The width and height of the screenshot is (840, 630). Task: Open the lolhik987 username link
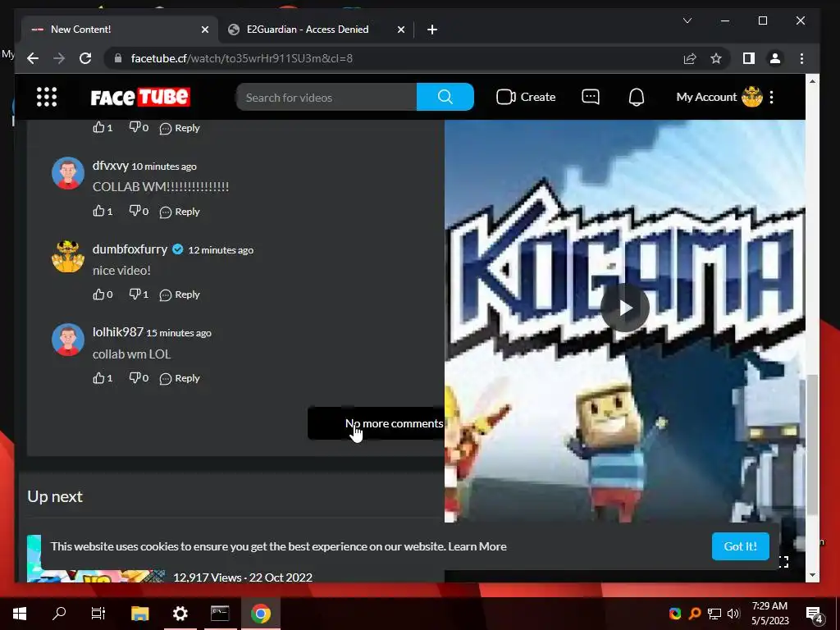tap(118, 332)
